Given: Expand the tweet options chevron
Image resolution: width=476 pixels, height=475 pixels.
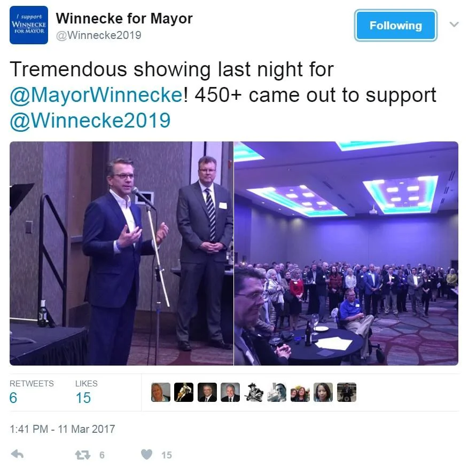Looking at the screenshot, I should tap(454, 24).
